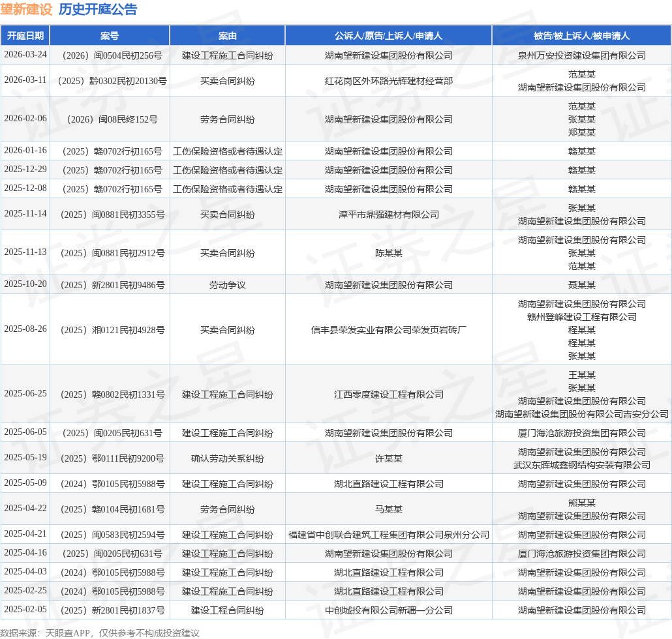Image resolution: width=672 pixels, height=639 pixels.
Task: Click the date 2025-05-09
Action: (25, 483)
